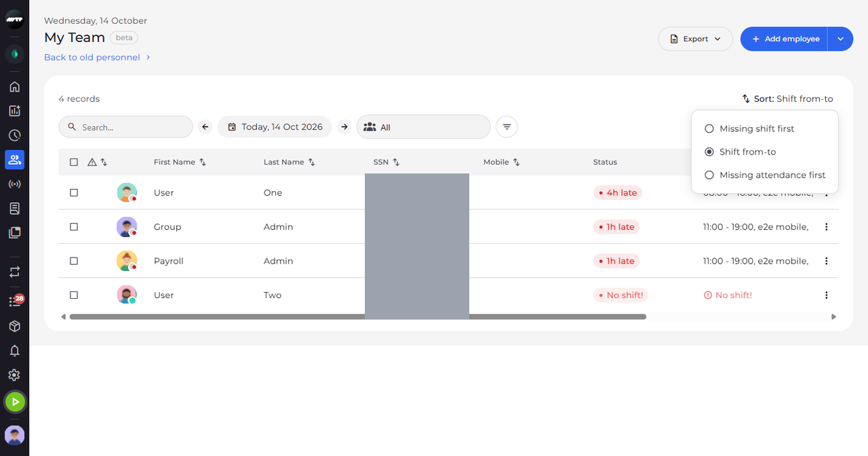Sort by the warning column arrows
This screenshot has width=868, height=456.
[x=104, y=162]
